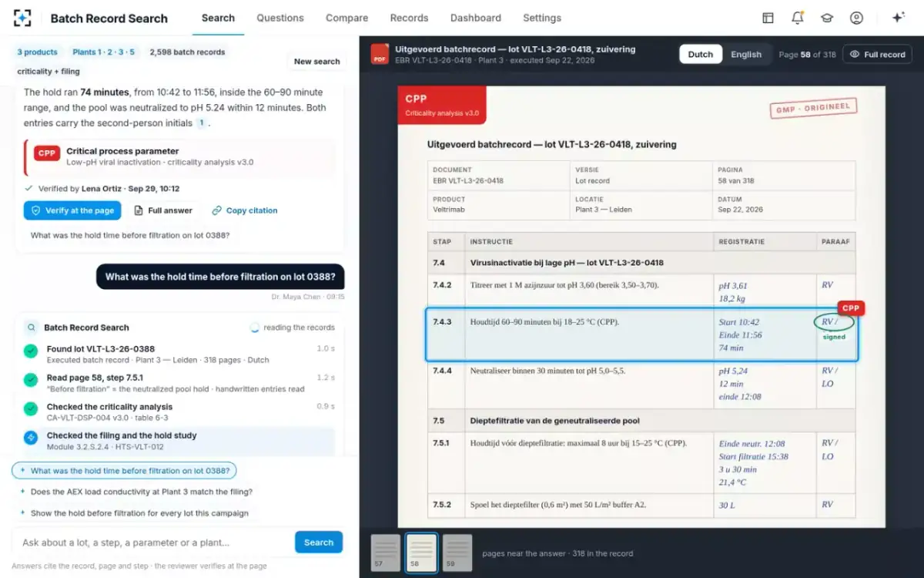Open the user profile icon
The image size is (924, 578).
(856, 18)
